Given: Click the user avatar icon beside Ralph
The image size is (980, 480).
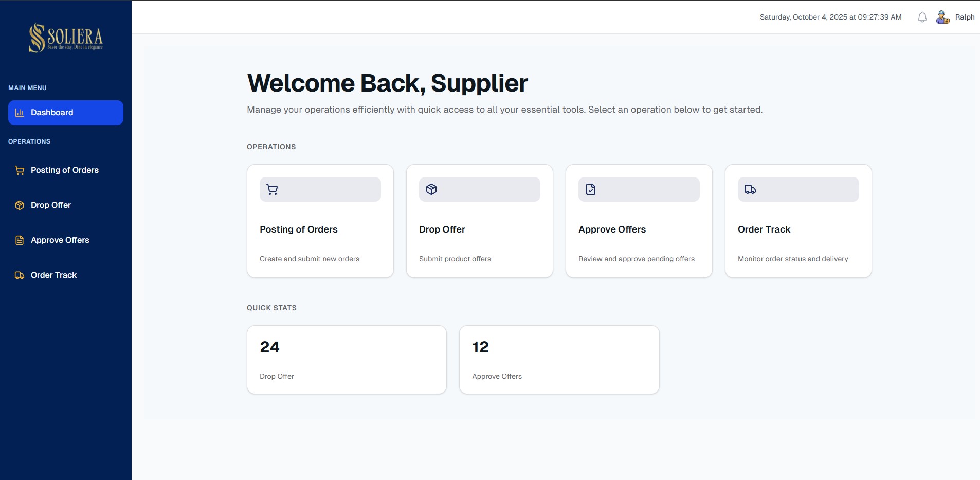Looking at the screenshot, I should (x=942, y=17).
